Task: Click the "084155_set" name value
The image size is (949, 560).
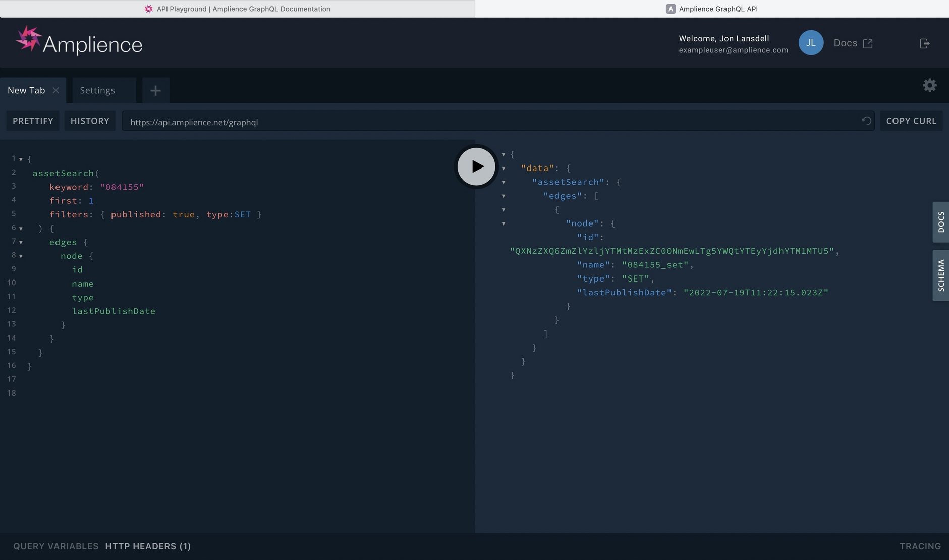Action: [655, 265]
